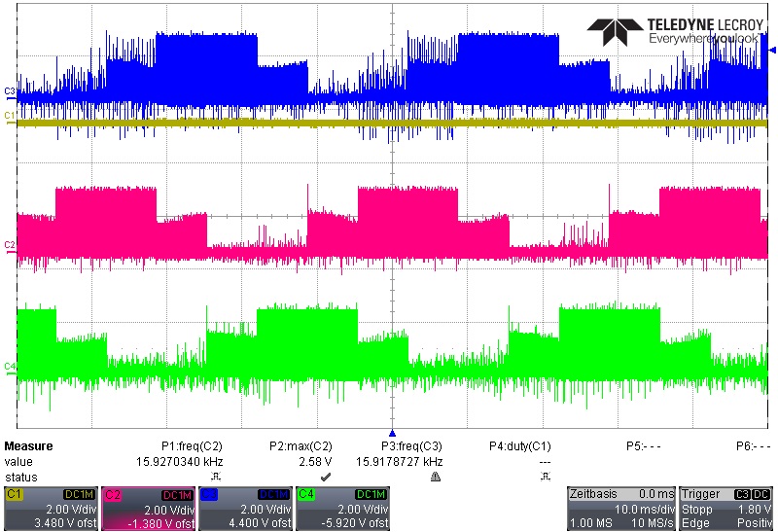
Task: Click the Teledyne LeCroy logo
Action: coord(675,31)
